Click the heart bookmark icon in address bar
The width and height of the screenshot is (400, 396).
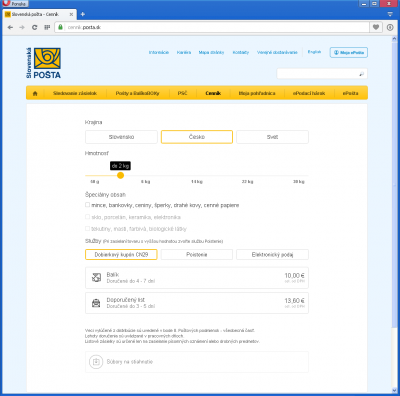(x=376, y=27)
